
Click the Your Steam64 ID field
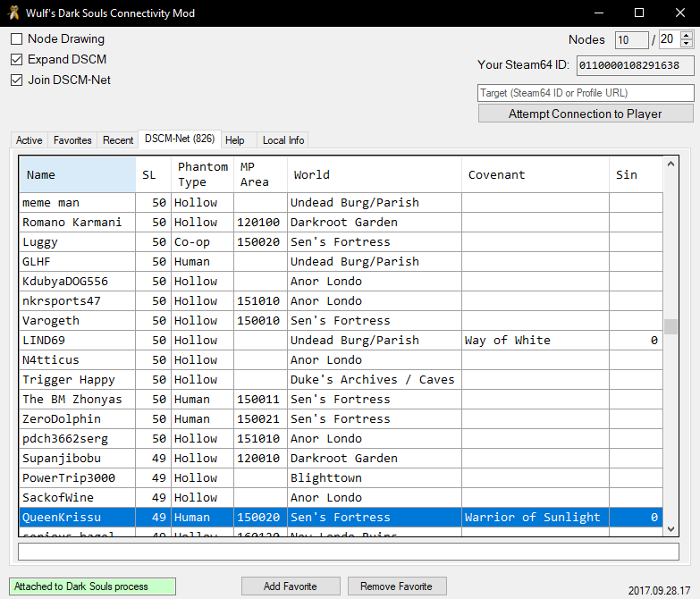click(635, 65)
